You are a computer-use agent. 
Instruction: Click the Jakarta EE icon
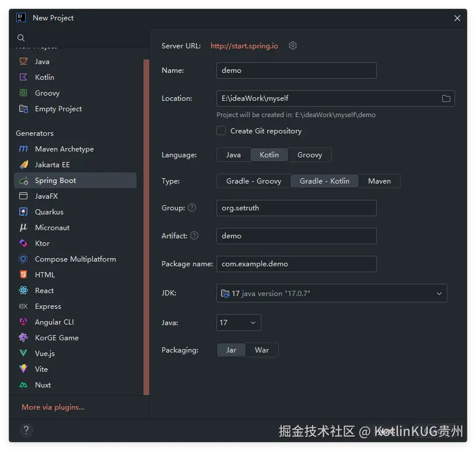(x=23, y=164)
